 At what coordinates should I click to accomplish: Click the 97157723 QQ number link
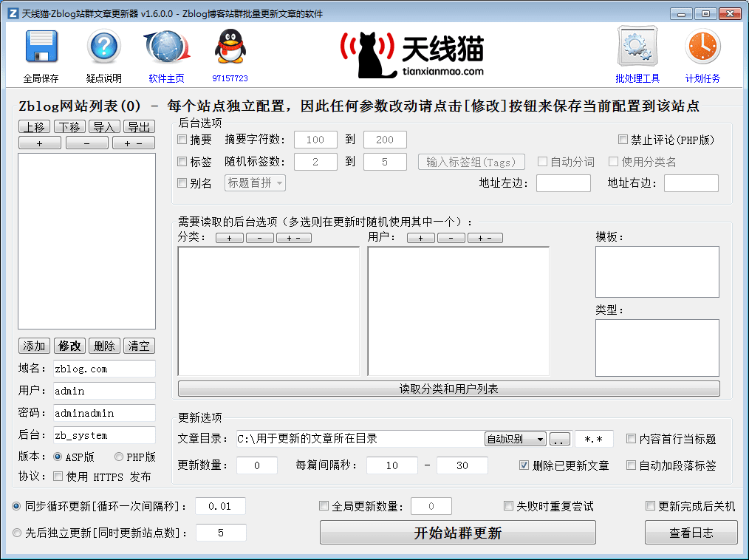[x=230, y=78]
